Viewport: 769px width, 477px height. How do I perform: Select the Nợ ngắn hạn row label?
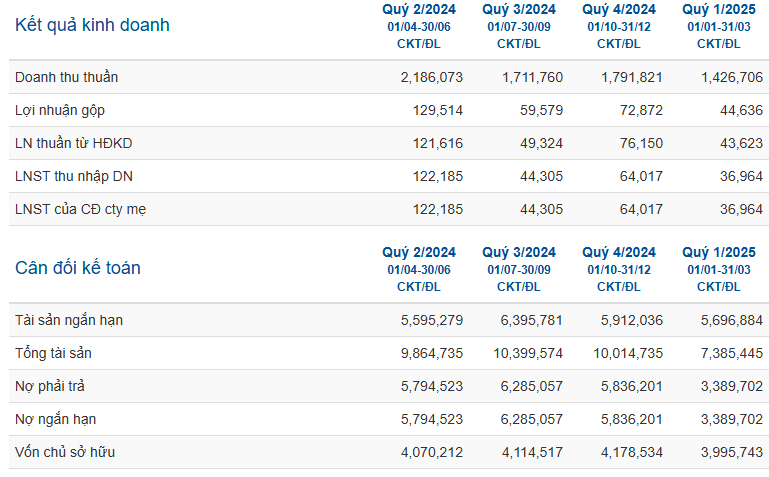pyautogui.click(x=55, y=419)
